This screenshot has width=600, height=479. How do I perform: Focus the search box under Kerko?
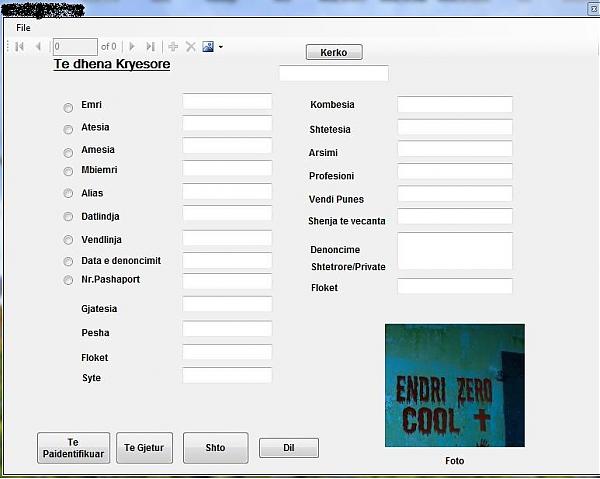(x=334, y=73)
